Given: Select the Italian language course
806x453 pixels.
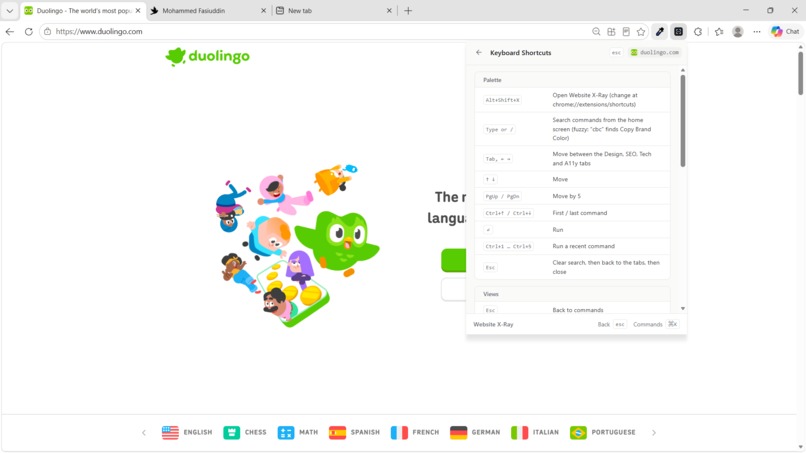Looking at the screenshot, I should coord(535,432).
